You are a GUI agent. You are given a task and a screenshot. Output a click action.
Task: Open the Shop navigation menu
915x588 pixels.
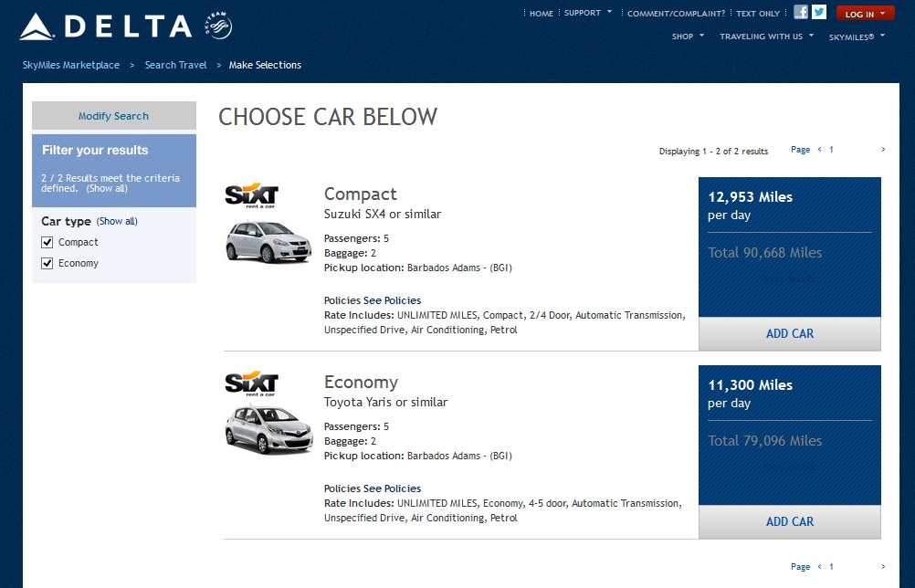(x=688, y=37)
